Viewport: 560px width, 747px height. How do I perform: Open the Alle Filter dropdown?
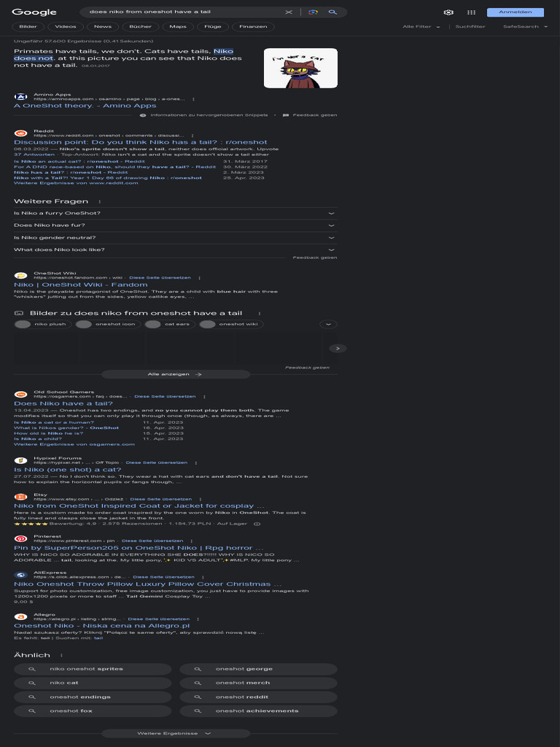421,27
